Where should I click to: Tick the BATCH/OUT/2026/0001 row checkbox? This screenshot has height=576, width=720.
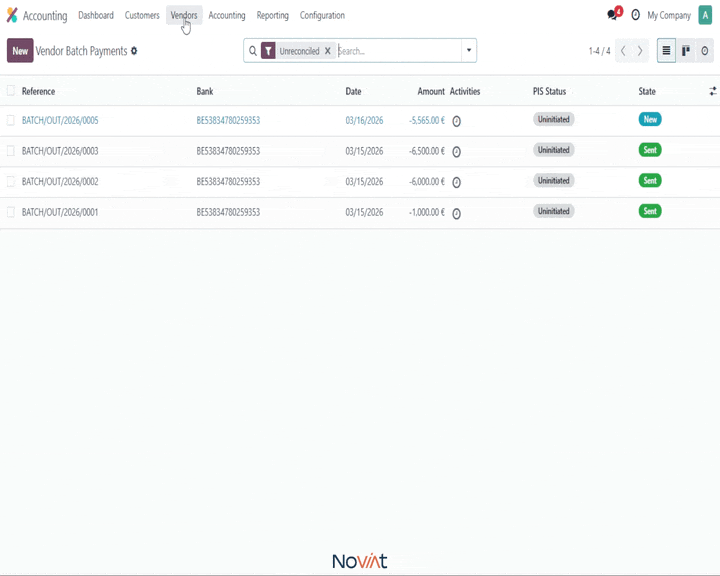point(11,212)
